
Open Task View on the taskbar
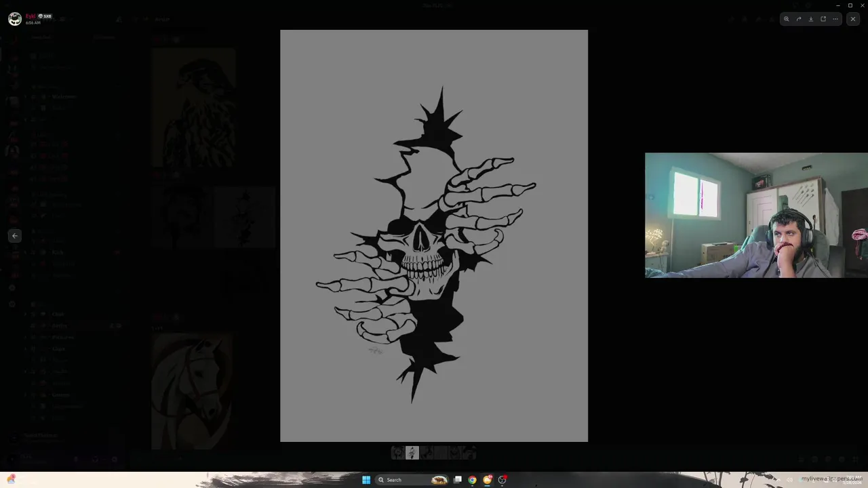click(458, 480)
